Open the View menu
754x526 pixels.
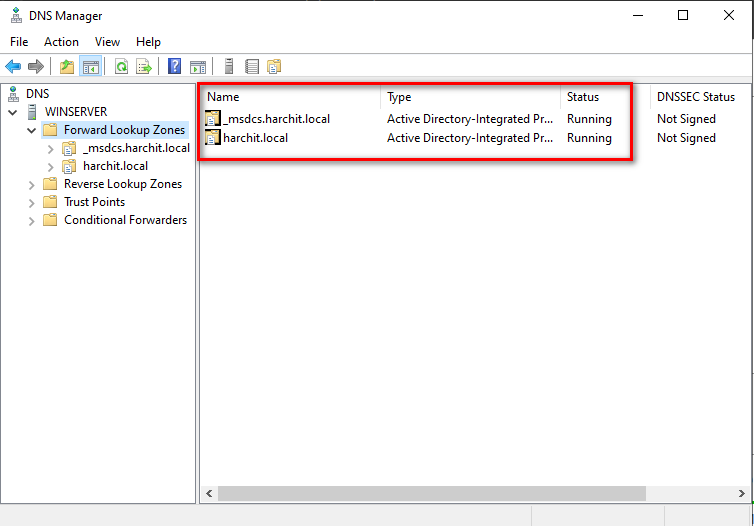107,42
